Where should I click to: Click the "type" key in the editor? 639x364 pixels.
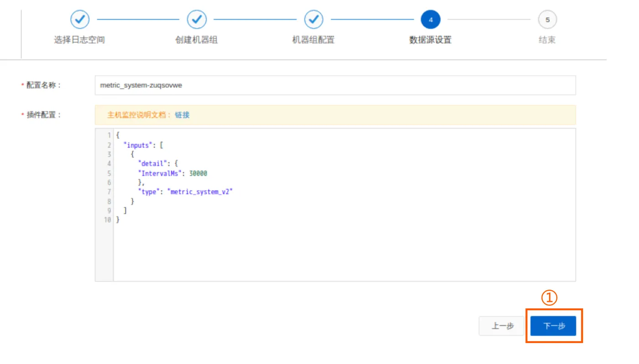click(150, 192)
